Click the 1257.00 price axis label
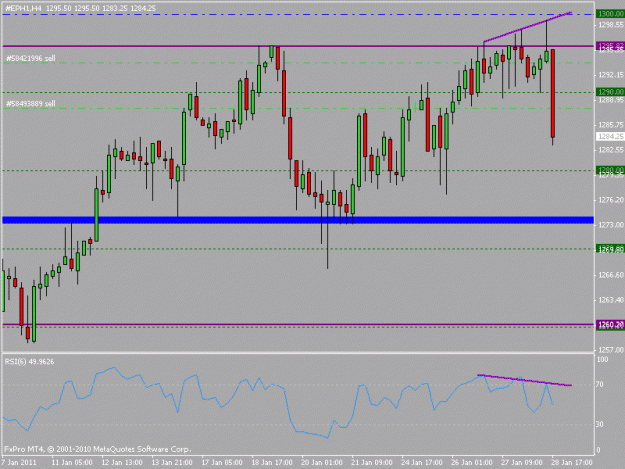The width and height of the screenshot is (625, 469). pyautogui.click(x=610, y=350)
